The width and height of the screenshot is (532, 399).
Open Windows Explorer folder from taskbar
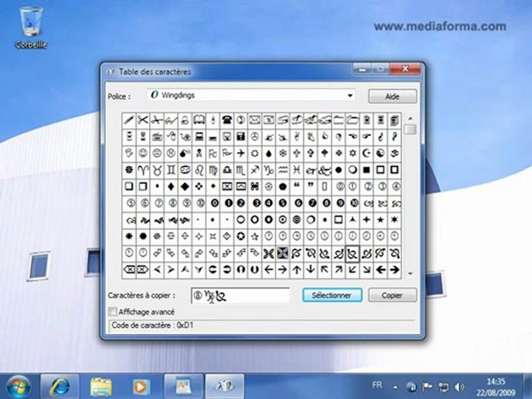[101, 387]
